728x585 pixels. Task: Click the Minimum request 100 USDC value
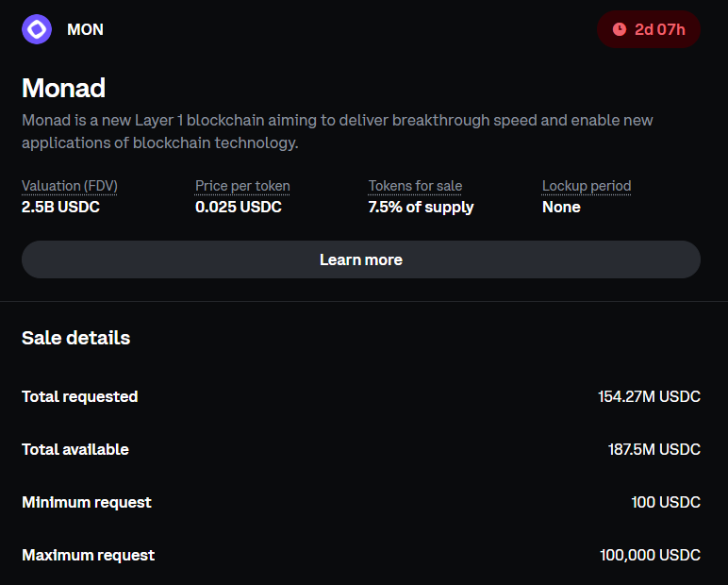(666, 502)
